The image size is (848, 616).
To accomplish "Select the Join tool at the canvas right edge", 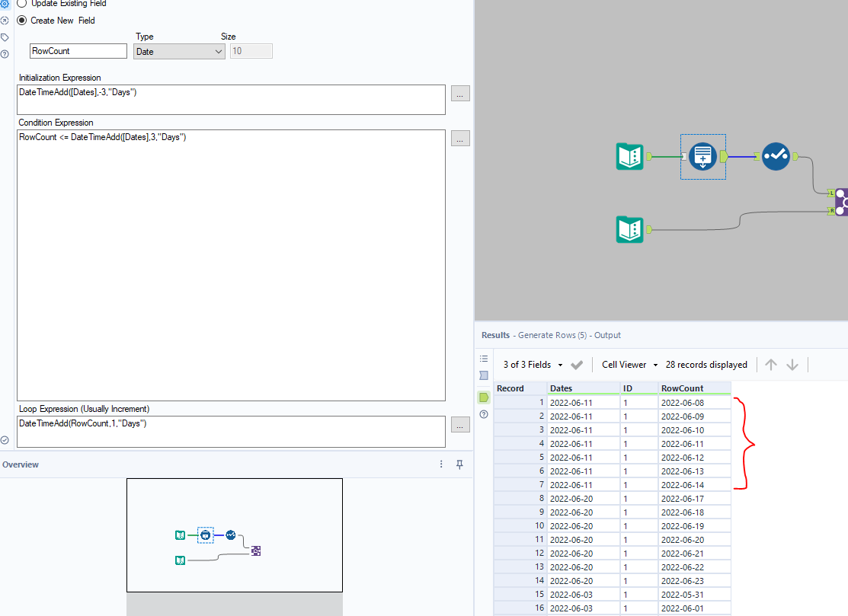I will 842,201.
